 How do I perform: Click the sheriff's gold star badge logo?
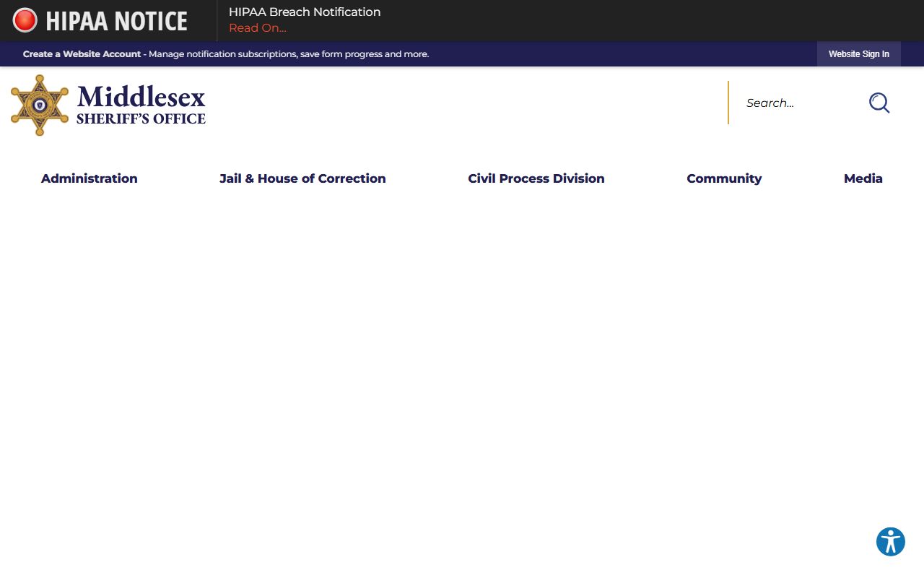[x=40, y=105]
